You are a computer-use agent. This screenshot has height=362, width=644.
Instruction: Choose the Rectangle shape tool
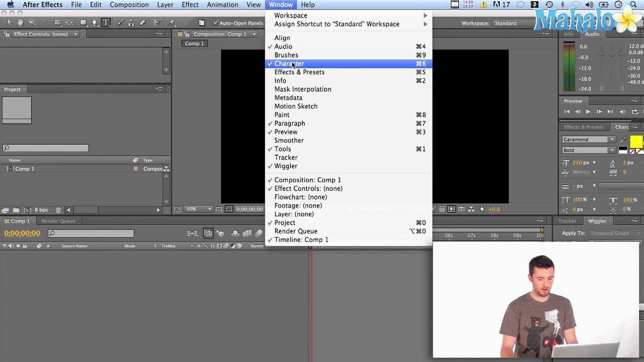pyautogui.click(x=84, y=23)
